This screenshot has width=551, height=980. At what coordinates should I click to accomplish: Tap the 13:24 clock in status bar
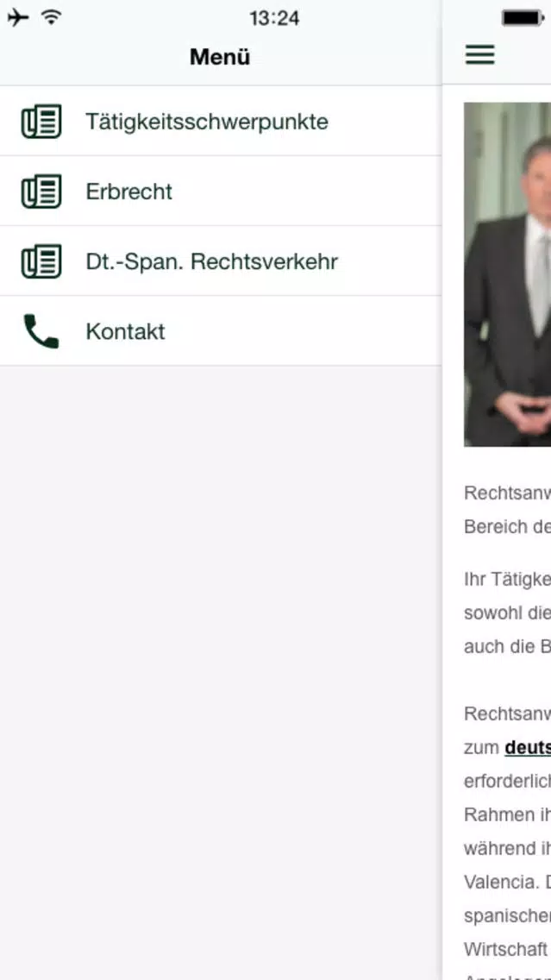[x=274, y=18]
